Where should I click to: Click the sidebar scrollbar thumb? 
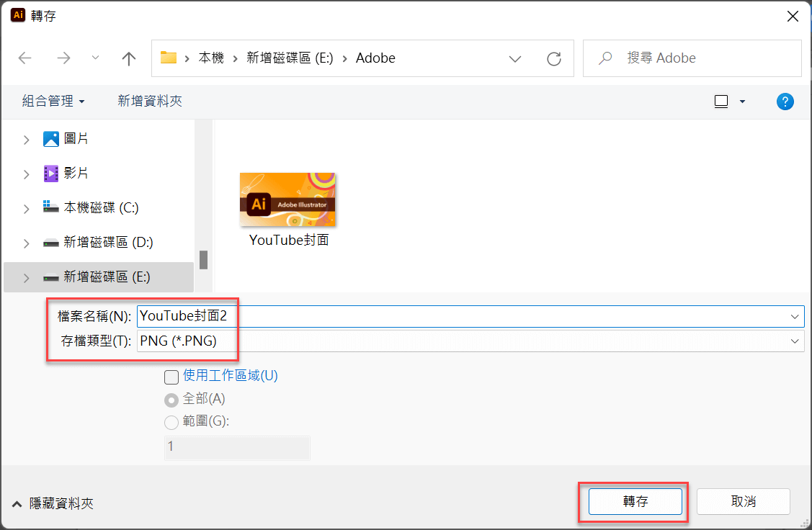tap(203, 260)
